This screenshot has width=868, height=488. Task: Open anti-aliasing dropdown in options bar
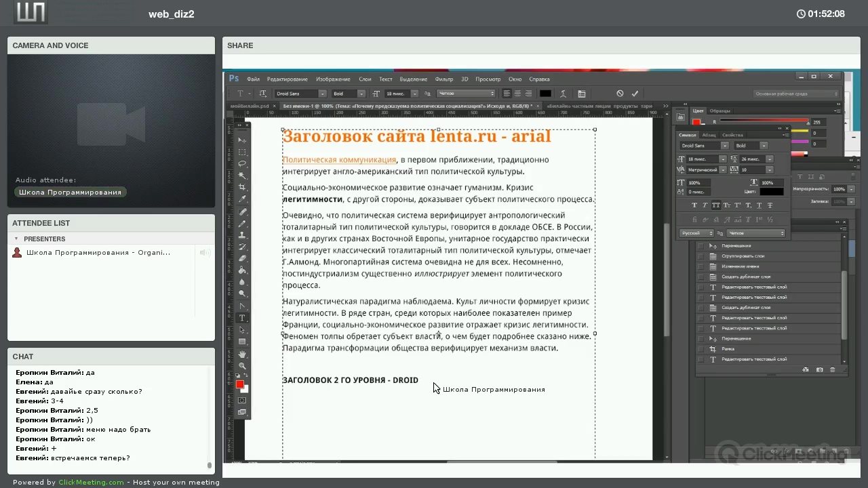[x=466, y=94]
